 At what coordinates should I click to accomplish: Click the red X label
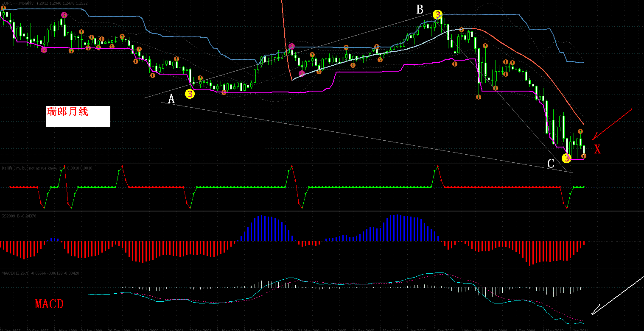click(x=597, y=149)
